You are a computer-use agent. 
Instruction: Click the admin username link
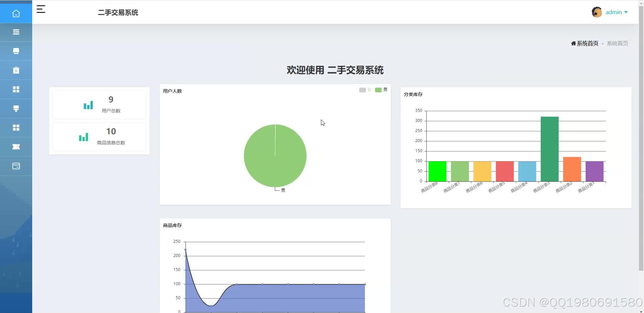pos(614,12)
